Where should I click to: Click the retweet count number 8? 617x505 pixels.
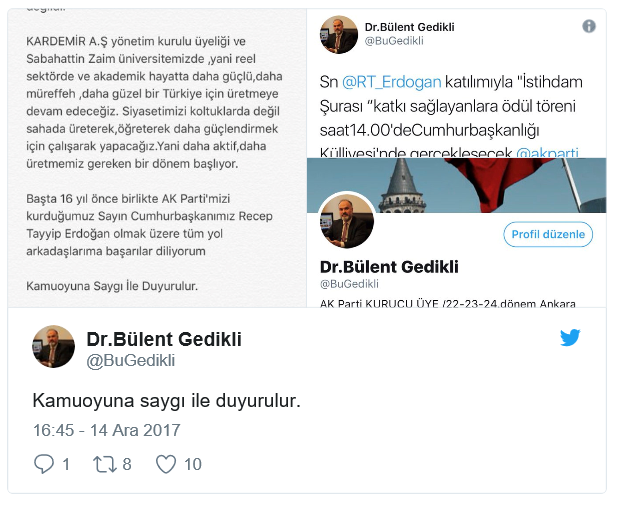(x=127, y=464)
